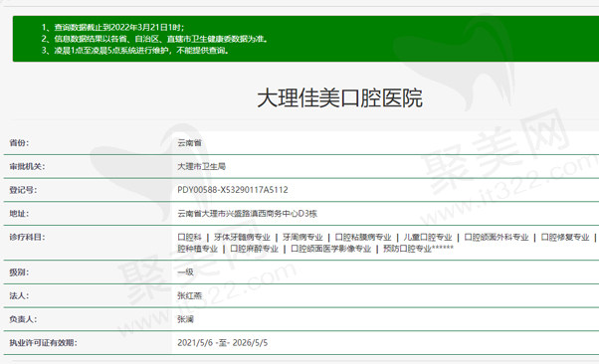
Task: Click the value 一级 in the 级别 row
Action: tap(185, 273)
